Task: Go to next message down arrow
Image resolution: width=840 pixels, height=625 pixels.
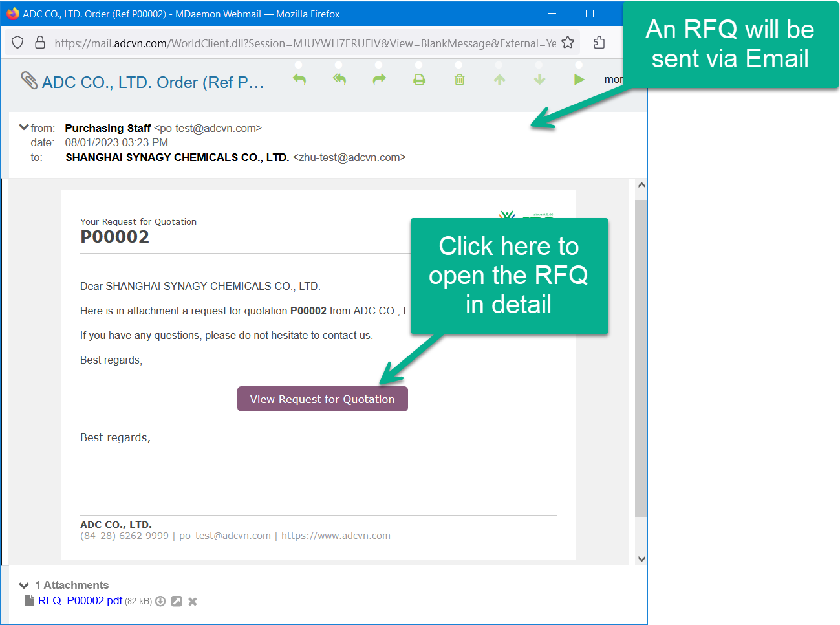Action: [539, 80]
